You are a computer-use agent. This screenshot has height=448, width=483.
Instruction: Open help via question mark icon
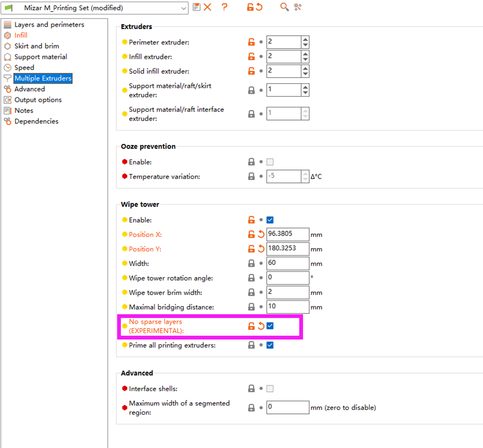[x=225, y=7]
